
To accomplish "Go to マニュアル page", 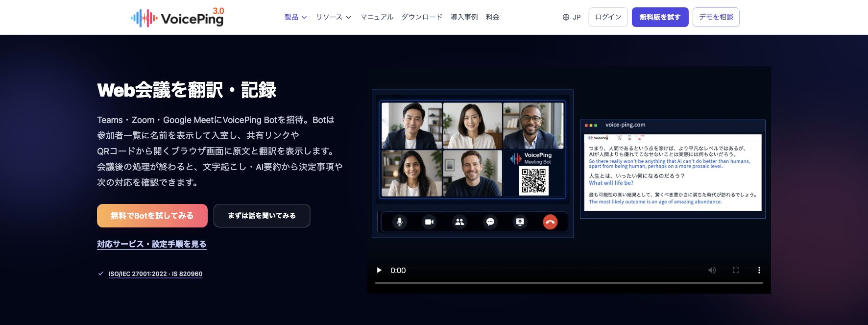I will (x=377, y=17).
